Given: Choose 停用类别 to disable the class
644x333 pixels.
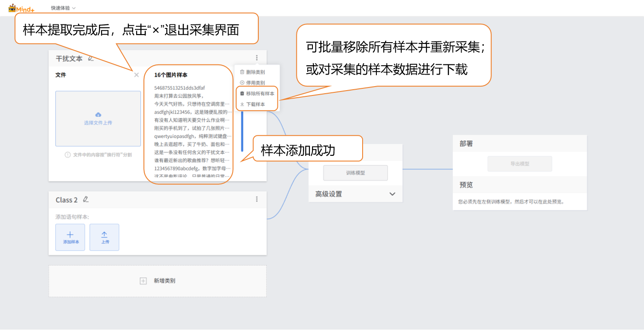Looking at the screenshot, I should pos(255,83).
